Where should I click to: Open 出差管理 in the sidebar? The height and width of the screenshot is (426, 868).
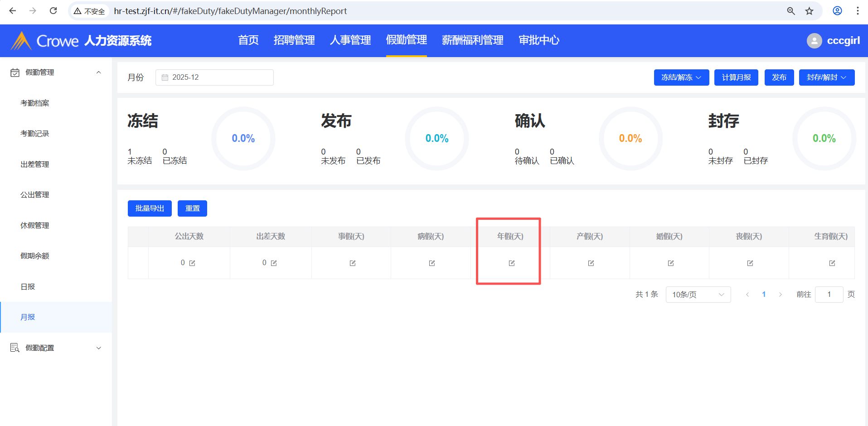(56, 164)
